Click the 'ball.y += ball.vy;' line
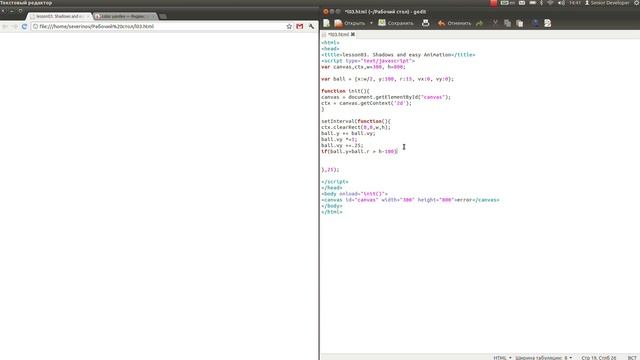Screen dimensions: 640x360 (x=348, y=133)
